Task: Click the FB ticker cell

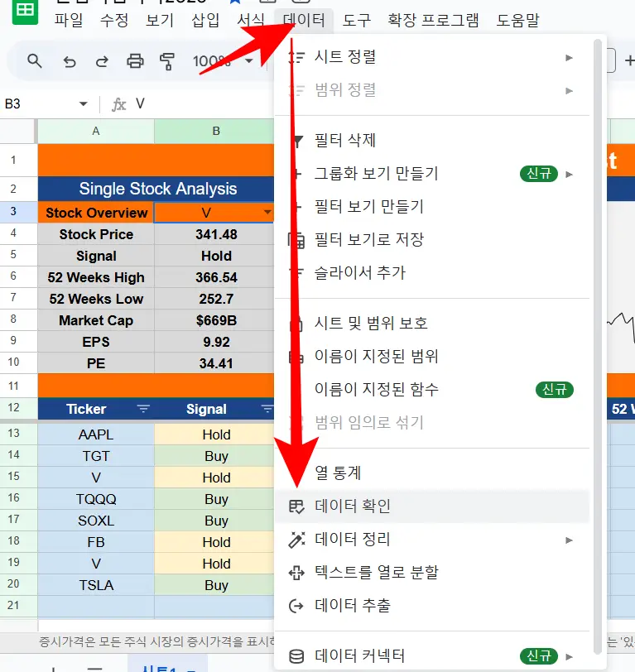Action: point(96,542)
